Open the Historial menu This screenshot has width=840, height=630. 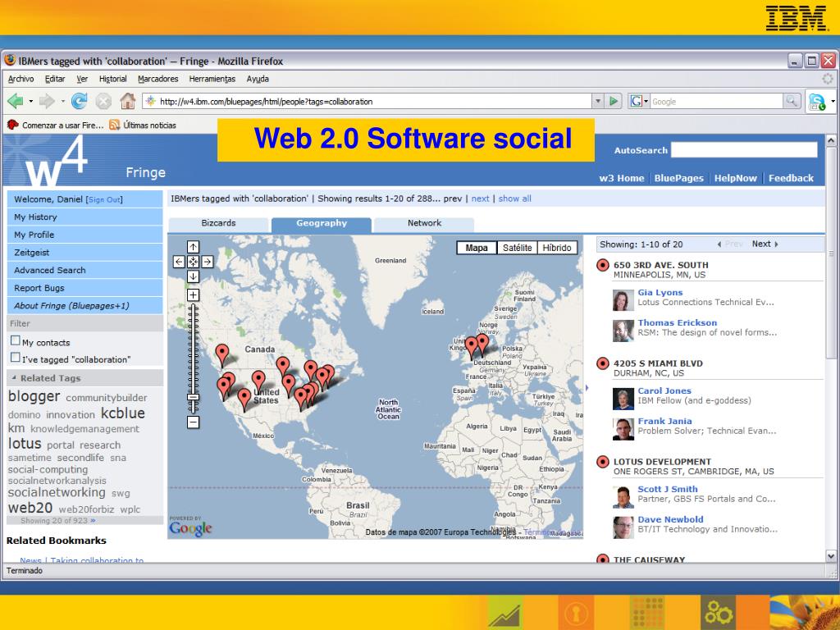(x=112, y=79)
